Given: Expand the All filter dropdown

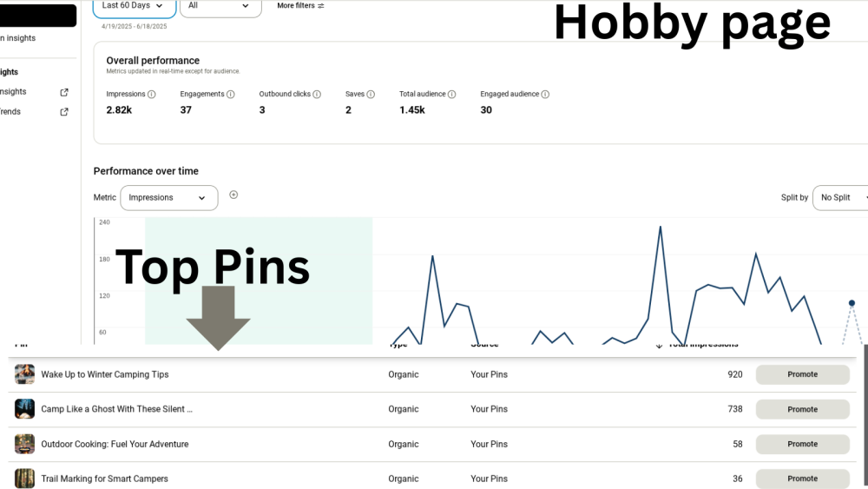Looking at the screenshot, I should point(220,6).
